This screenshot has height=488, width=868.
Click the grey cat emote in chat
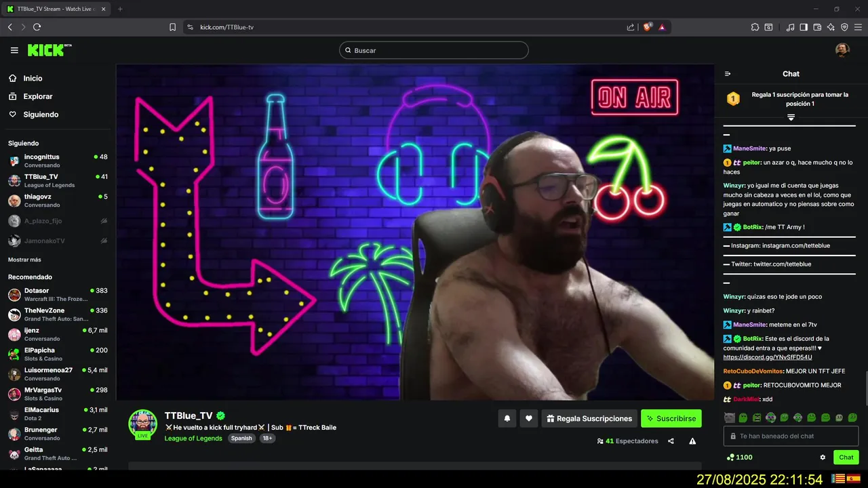click(729, 418)
